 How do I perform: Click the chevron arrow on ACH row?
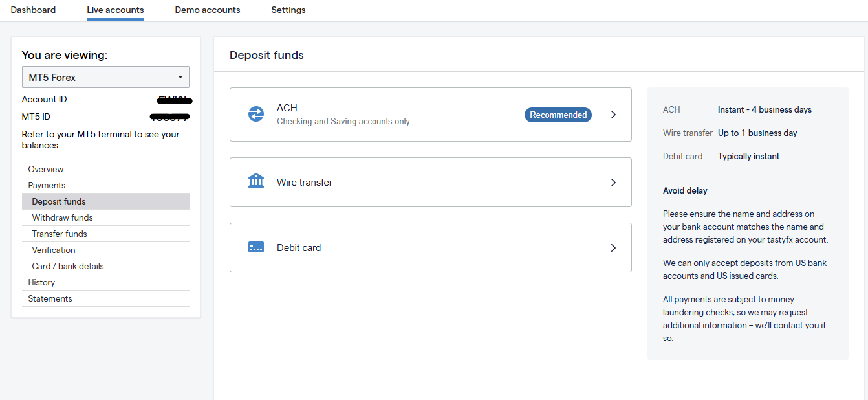click(613, 115)
